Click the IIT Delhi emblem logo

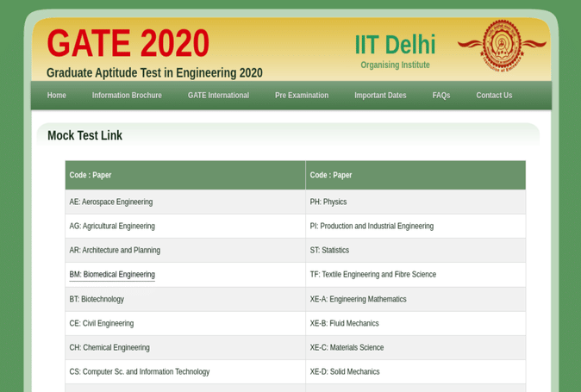(x=502, y=46)
